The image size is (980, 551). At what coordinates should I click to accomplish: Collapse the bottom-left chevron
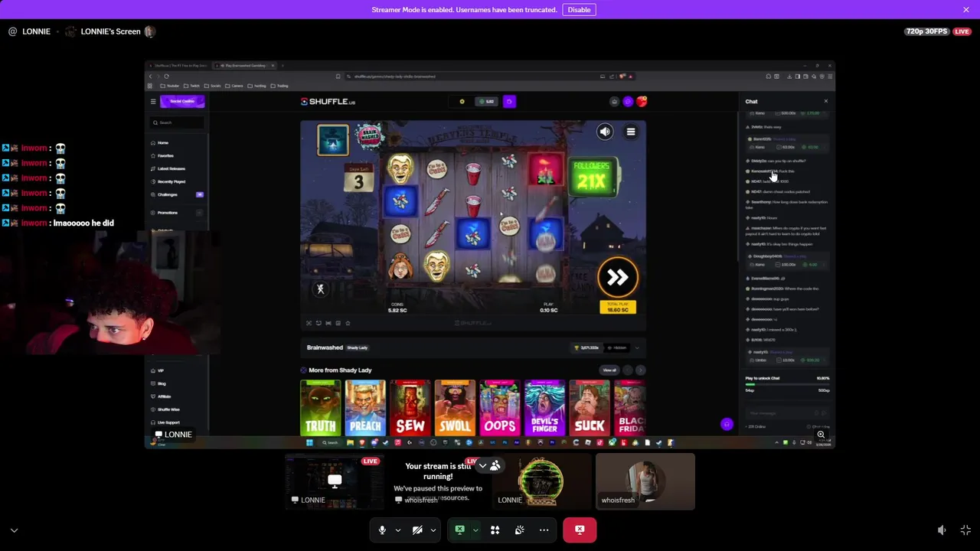pos(14,530)
